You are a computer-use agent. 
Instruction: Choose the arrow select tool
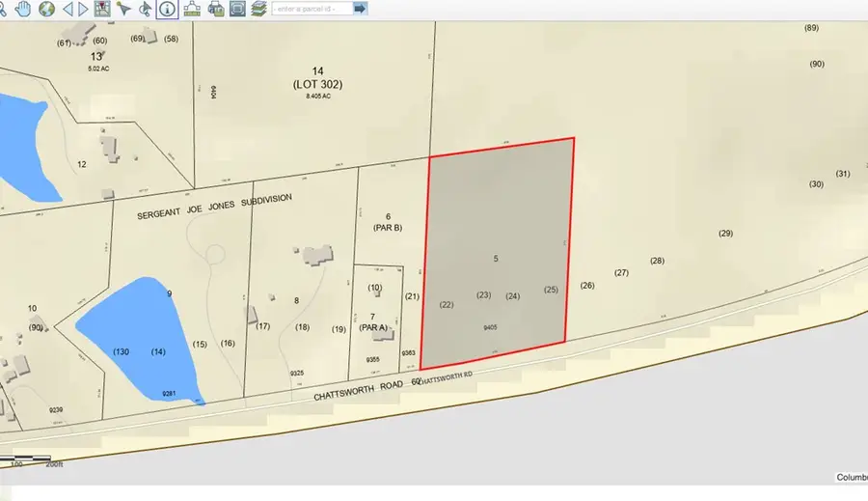(124, 9)
